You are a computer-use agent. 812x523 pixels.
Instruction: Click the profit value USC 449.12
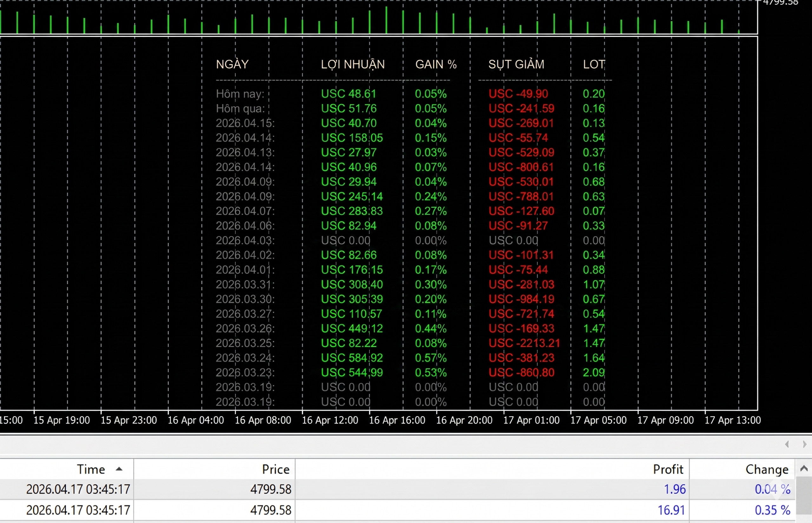(x=352, y=328)
